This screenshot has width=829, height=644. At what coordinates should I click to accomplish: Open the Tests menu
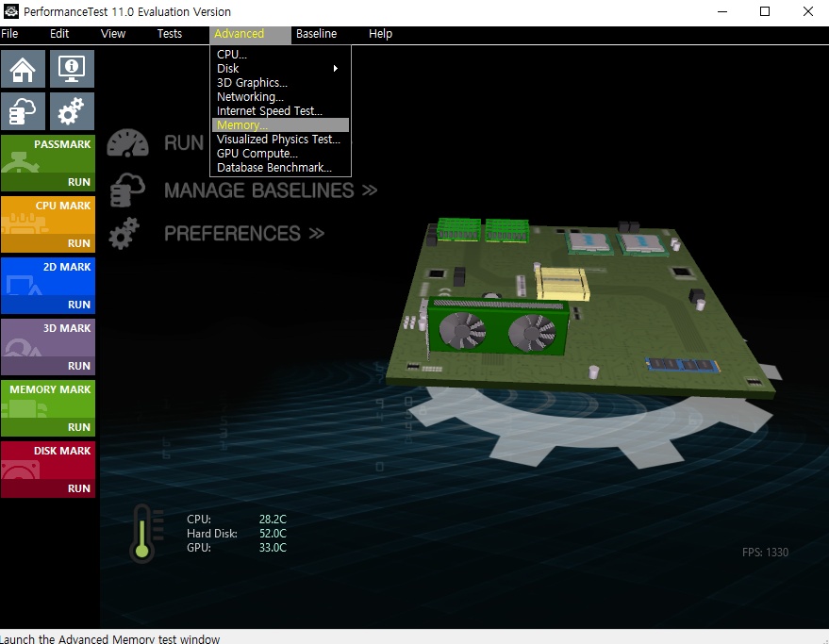pos(169,34)
